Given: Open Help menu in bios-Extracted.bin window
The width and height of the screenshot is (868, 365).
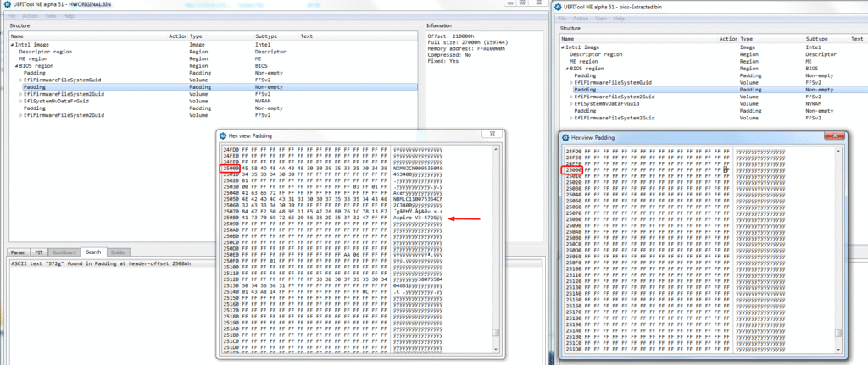Looking at the screenshot, I should click(x=619, y=19).
